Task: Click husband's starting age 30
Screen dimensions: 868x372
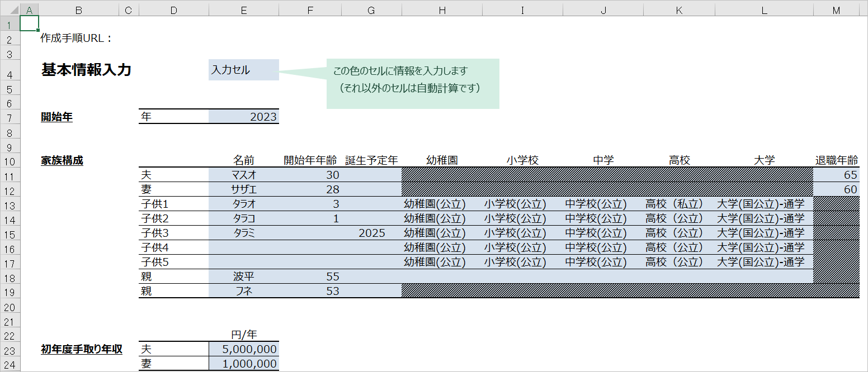Action: click(x=310, y=175)
